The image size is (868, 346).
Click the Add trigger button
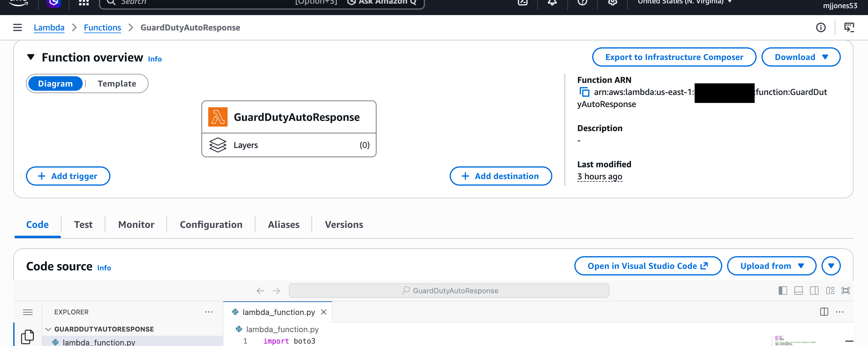pyautogui.click(x=68, y=176)
